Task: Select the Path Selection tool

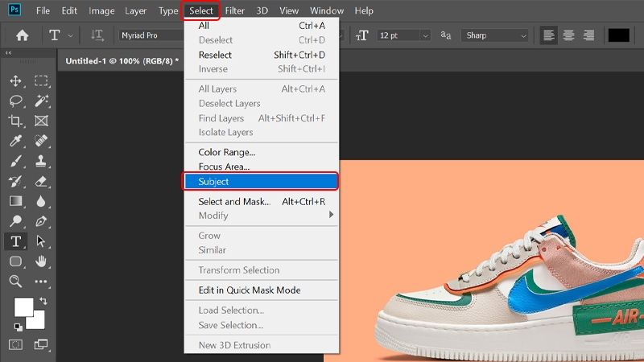Action: point(41,241)
